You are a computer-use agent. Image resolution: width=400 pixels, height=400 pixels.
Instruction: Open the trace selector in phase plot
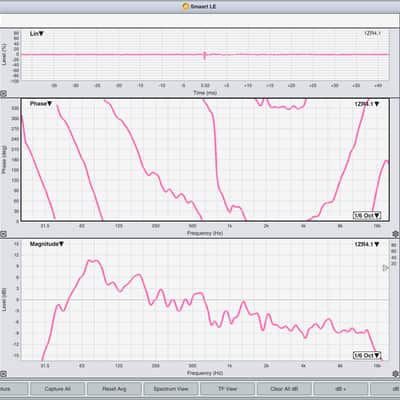[x=367, y=104]
